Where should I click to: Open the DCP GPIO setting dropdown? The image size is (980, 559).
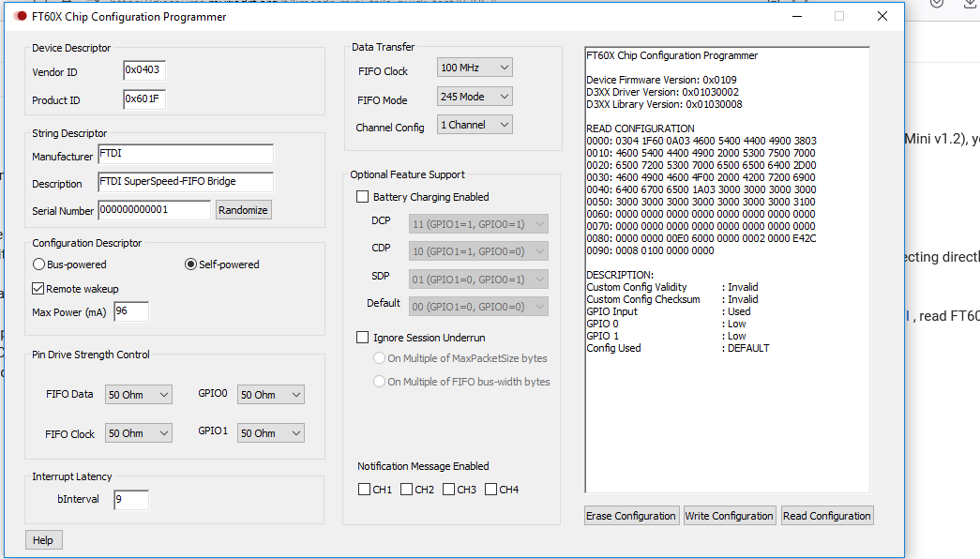click(x=479, y=224)
